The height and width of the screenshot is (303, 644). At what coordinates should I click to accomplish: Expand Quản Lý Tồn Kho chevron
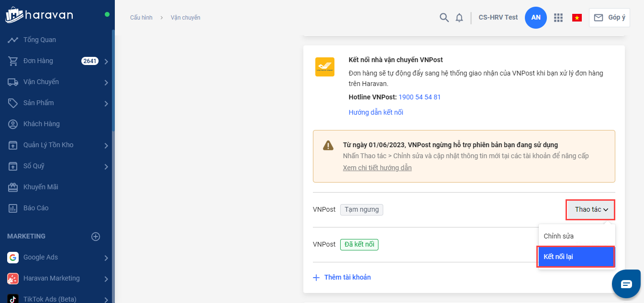coord(106,145)
